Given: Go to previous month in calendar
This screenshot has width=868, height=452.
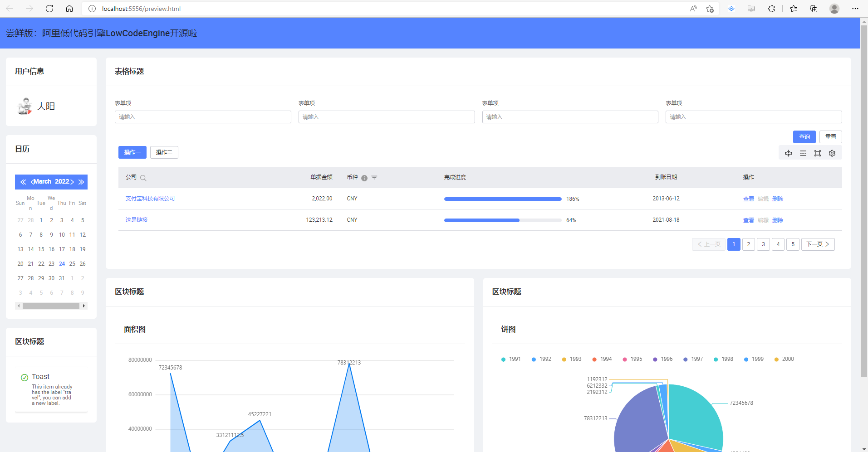Looking at the screenshot, I should [x=32, y=182].
